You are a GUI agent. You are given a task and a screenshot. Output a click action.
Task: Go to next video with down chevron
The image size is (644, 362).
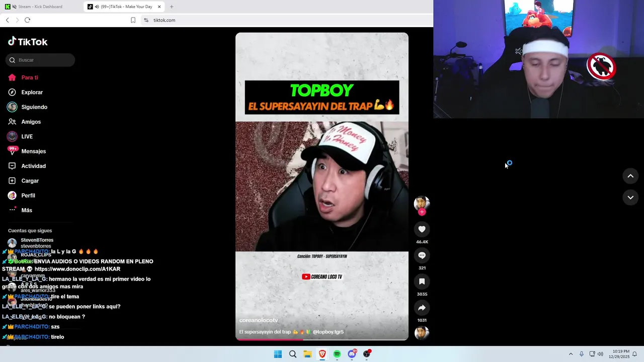[x=630, y=198]
